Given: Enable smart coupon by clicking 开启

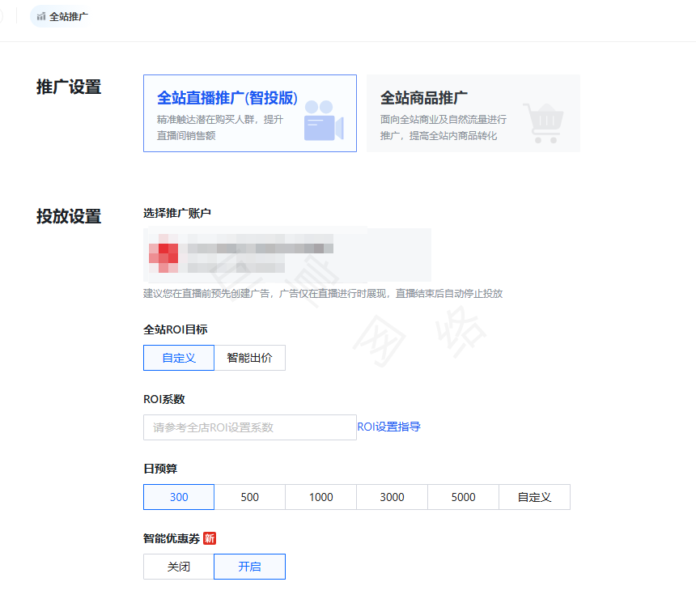Looking at the screenshot, I should point(249,567).
